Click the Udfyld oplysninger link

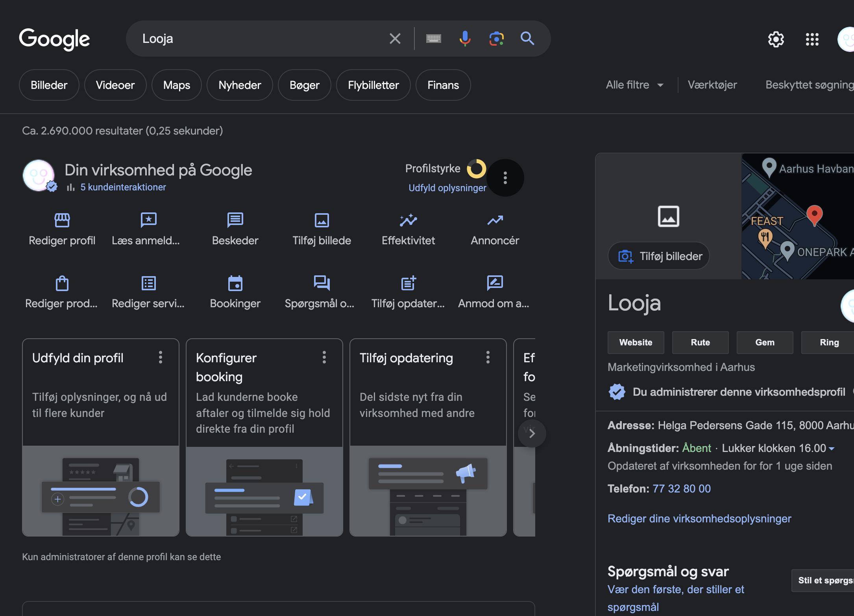(x=447, y=188)
